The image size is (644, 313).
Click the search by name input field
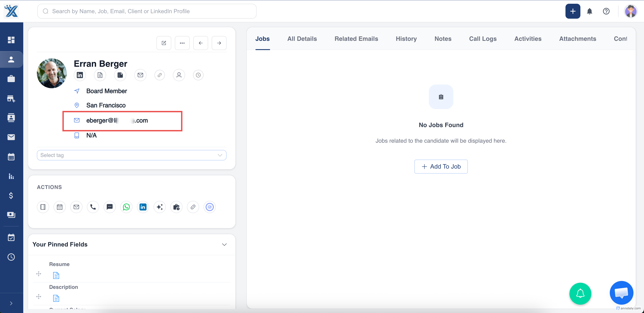tap(147, 11)
